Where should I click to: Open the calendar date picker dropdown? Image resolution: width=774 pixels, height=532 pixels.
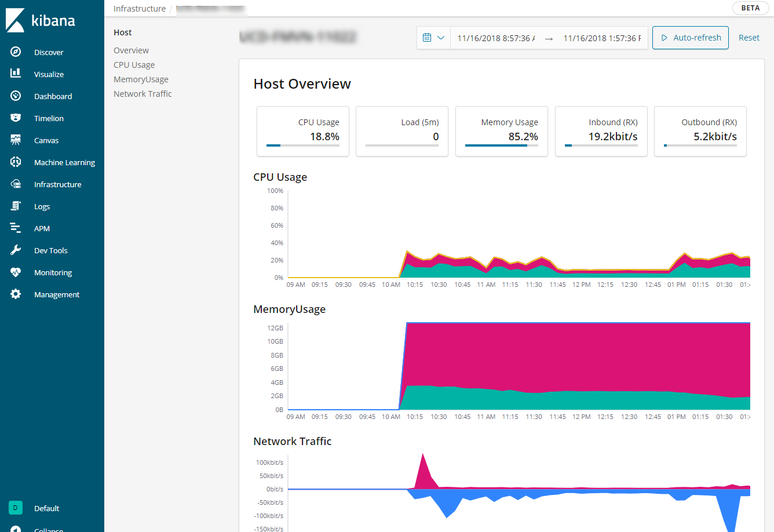(433, 37)
